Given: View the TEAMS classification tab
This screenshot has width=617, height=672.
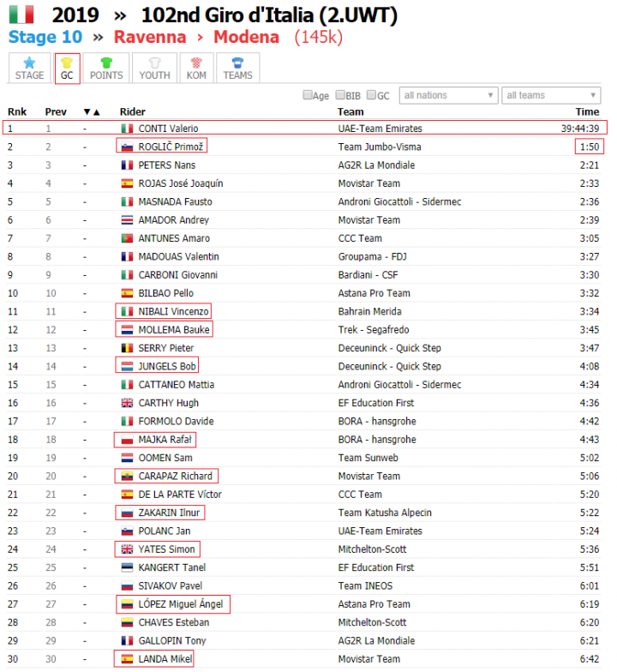Looking at the screenshot, I should (x=238, y=69).
